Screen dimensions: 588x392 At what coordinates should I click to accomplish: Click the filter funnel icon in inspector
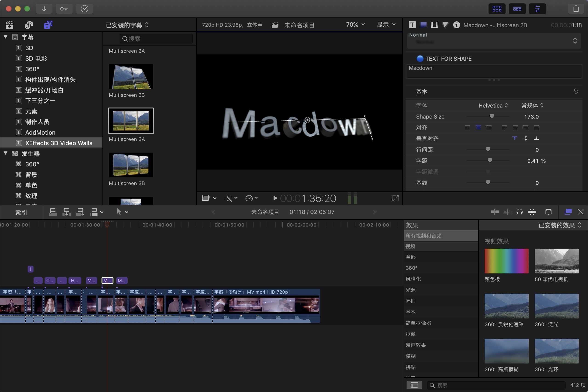[x=445, y=25]
